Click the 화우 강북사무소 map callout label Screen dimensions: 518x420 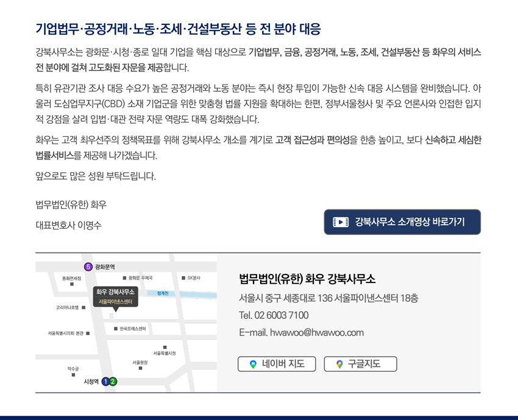pos(115,296)
